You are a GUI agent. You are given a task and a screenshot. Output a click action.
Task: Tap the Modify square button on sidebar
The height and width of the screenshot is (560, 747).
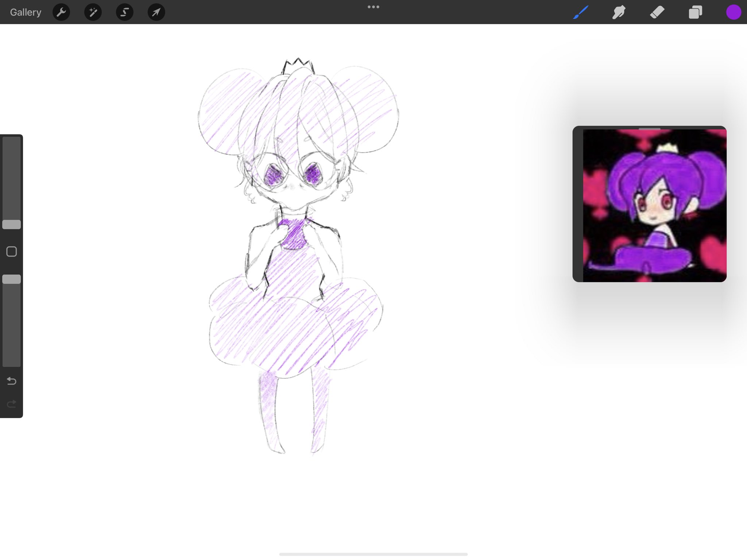click(12, 252)
